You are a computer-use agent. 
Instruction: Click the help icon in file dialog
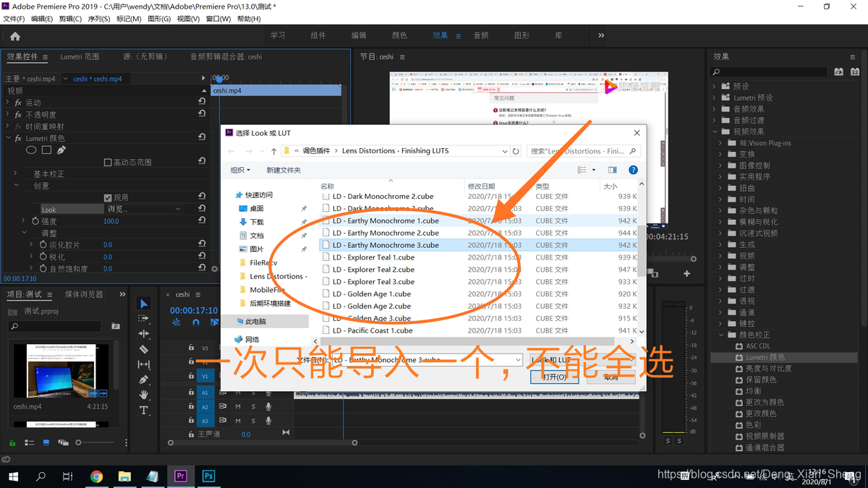point(633,170)
